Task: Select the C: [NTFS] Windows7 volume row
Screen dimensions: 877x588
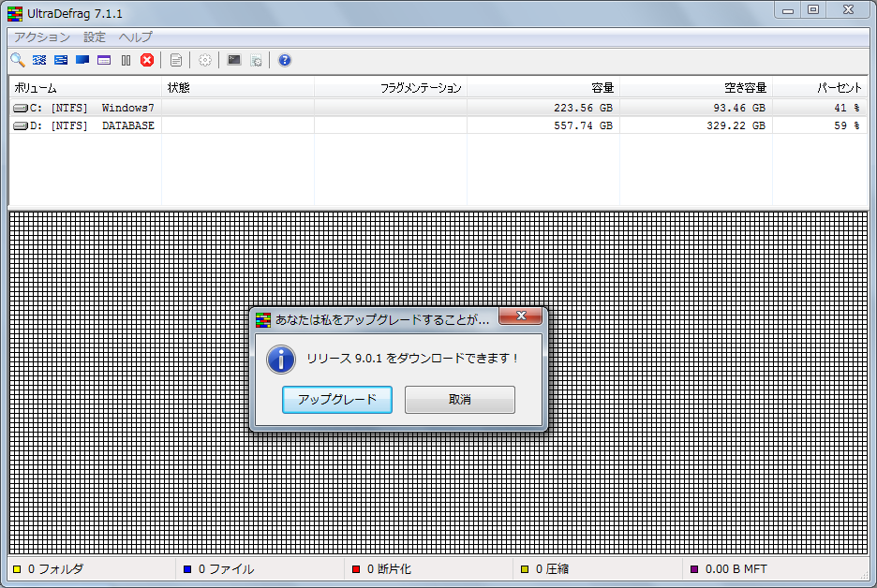Action: click(x=438, y=108)
